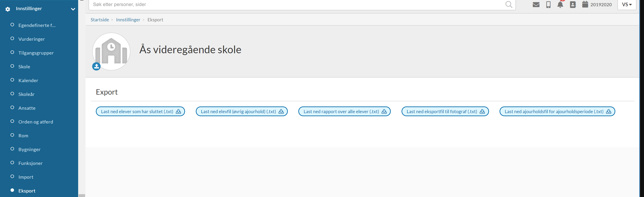
Task: Collapse the Innstillinger sidebar chevron
Action: 73,9
